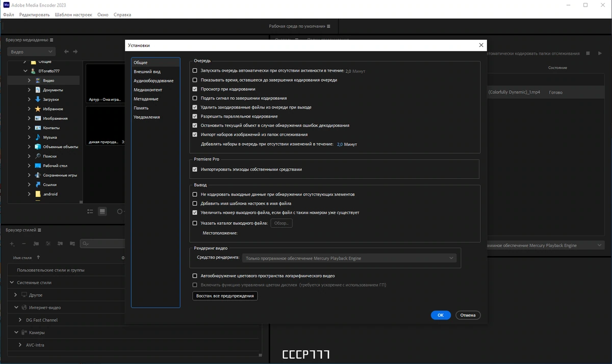Enable Автообнаружение цветового пространства checkbox
Screen dimensions: 612x364
point(195,276)
